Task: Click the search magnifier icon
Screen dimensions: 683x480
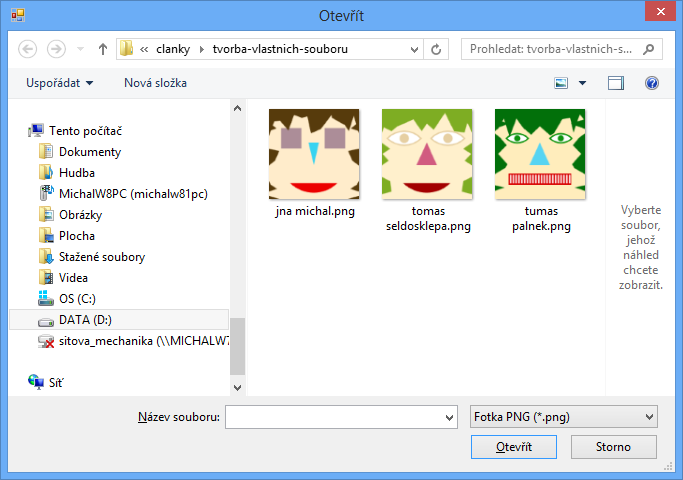Action: coord(649,49)
